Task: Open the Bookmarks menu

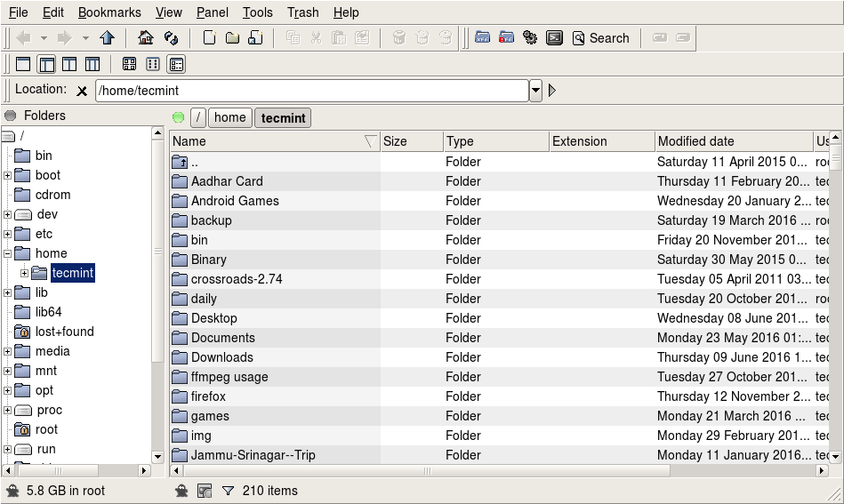Action: click(109, 12)
